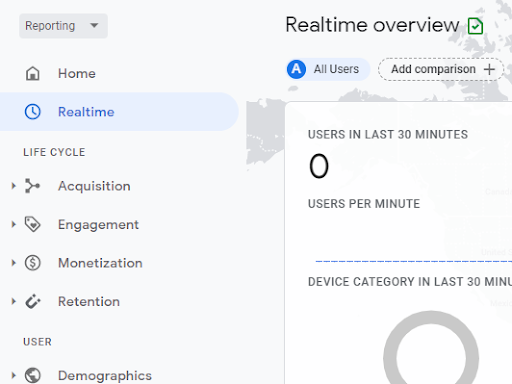Image resolution: width=512 pixels, height=384 pixels.
Task: Click Add comparison button
Action: (x=441, y=69)
